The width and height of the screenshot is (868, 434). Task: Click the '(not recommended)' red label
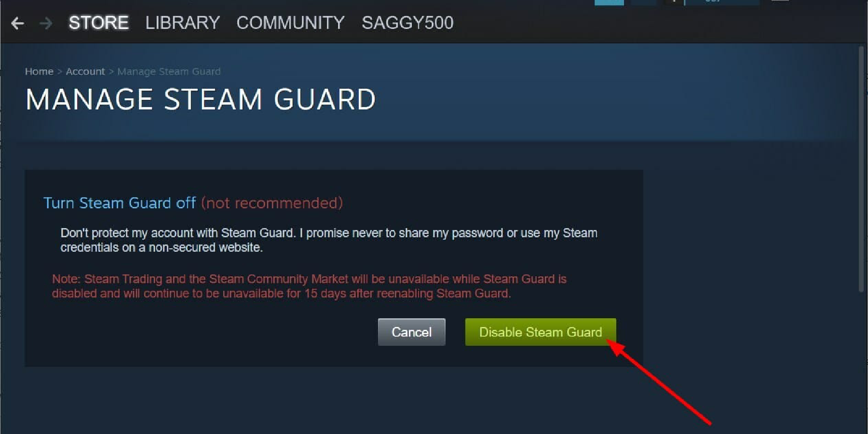pos(272,203)
